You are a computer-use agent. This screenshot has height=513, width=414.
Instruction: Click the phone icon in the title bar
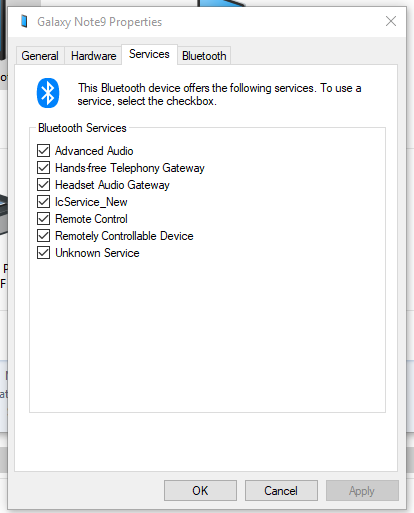pyautogui.click(x=24, y=21)
